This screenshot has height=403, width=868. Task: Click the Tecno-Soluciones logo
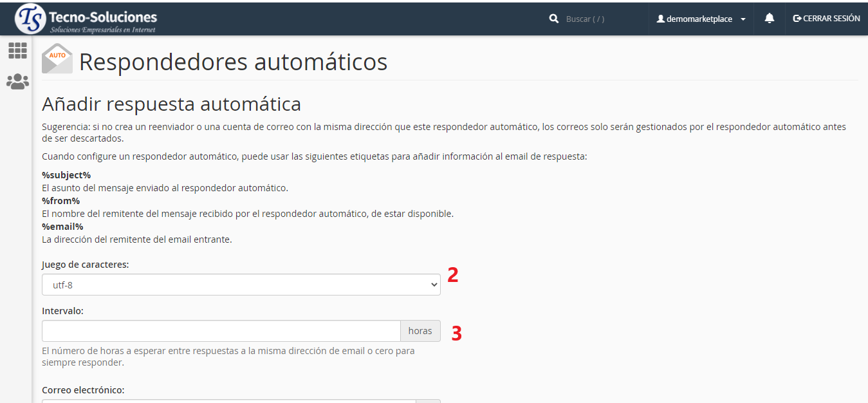pos(86,19)
